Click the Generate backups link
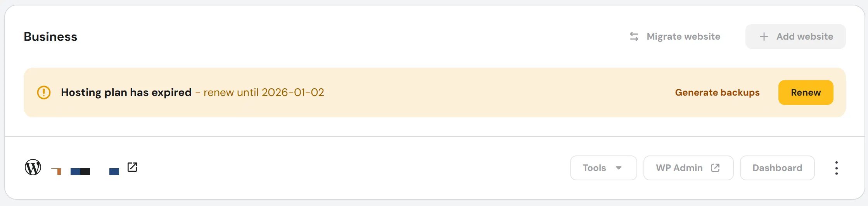Viewport: 868px width, 206px height. tap(717, 93)
